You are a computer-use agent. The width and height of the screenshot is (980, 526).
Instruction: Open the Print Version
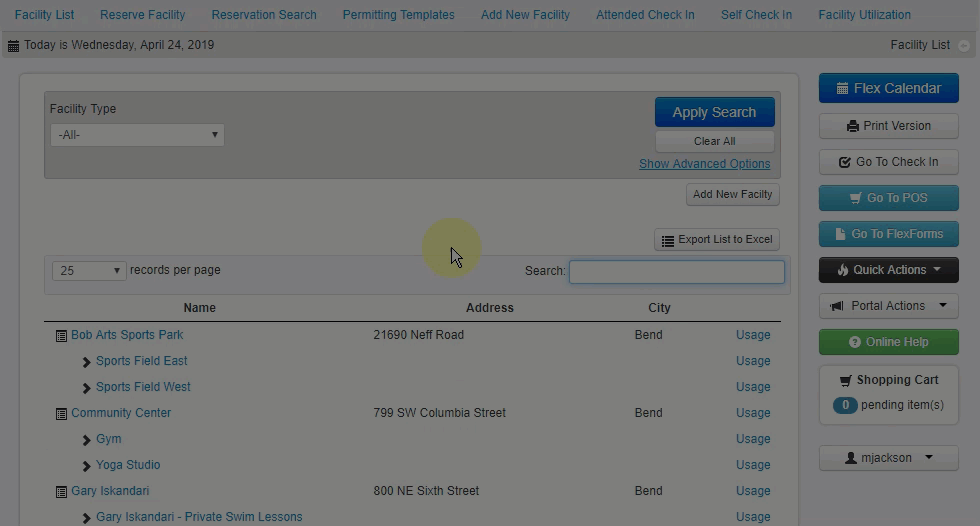coord(888,126)
